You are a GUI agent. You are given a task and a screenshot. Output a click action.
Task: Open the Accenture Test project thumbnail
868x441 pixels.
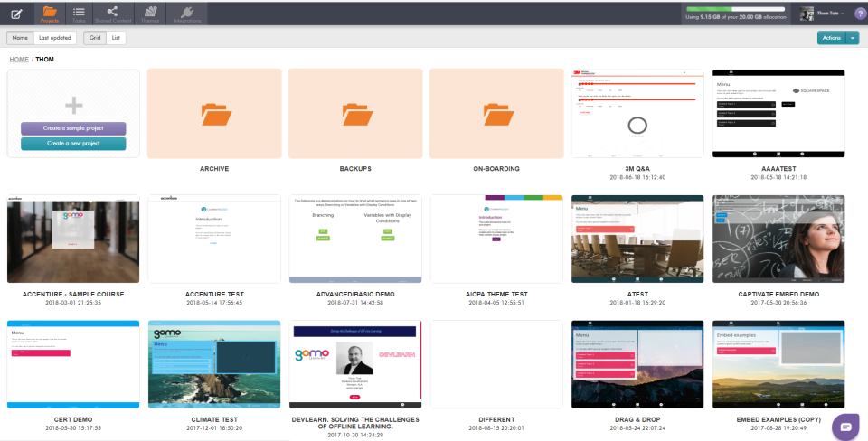(214, 239)
